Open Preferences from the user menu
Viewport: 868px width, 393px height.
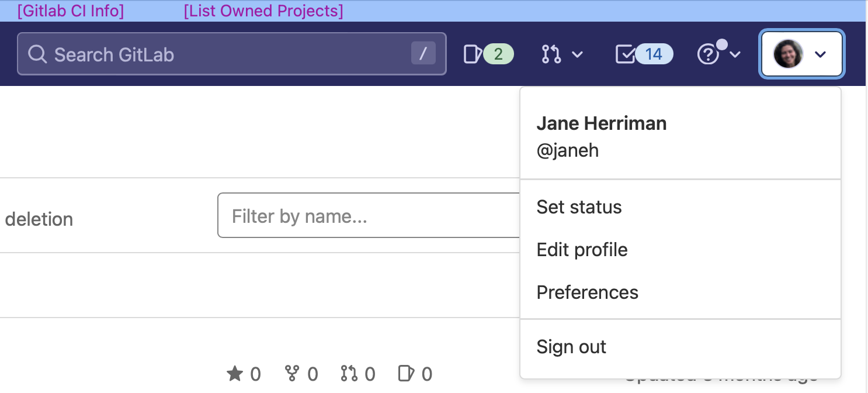(x=587, y=292)
